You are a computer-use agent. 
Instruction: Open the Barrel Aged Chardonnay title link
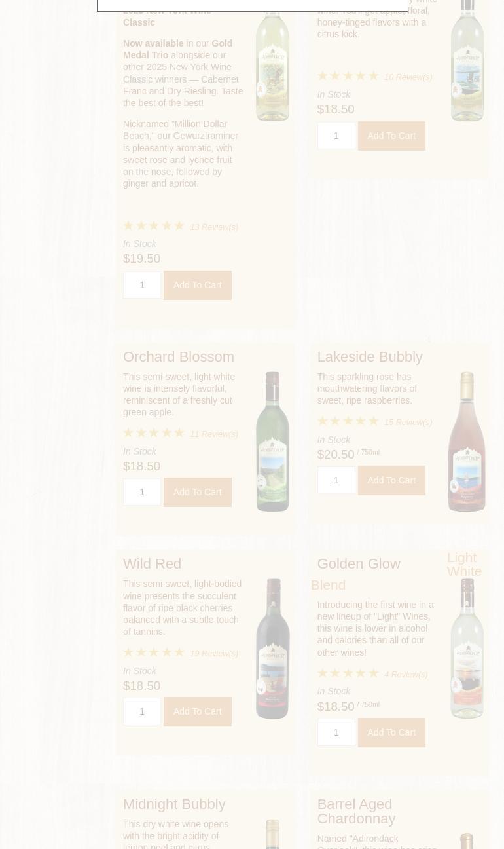click(356, 811)
